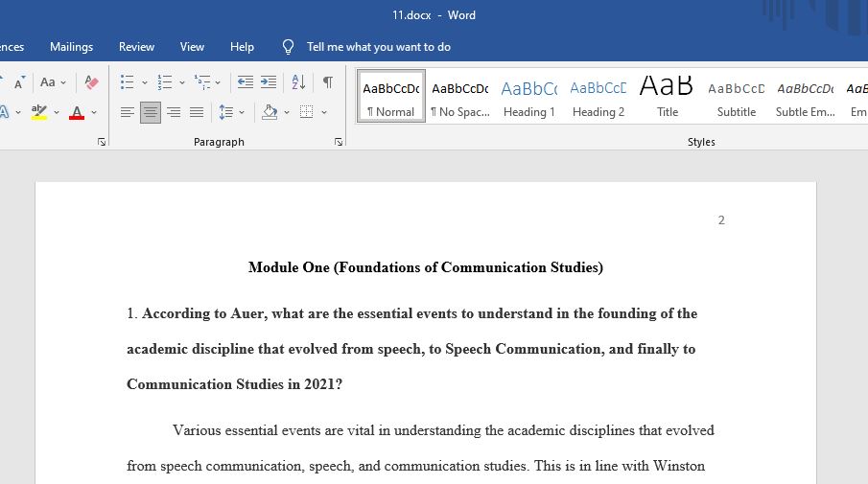The height and width of the screenshot is (484, 868).
Task: Apply the No Spacing style
Action: coord(460,96)
